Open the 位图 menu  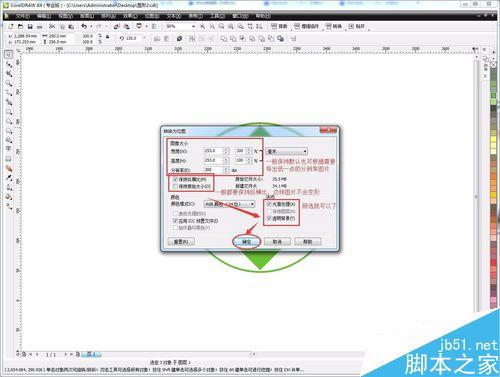[x=152, y=16]
